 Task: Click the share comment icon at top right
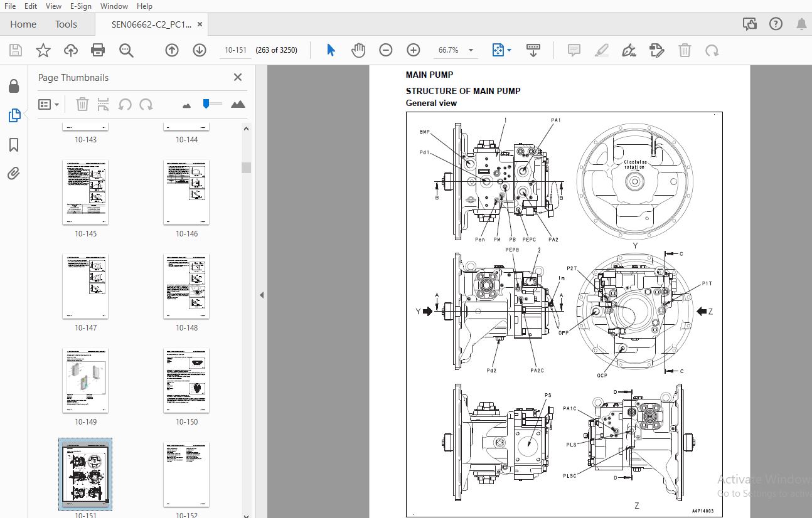point(749,24)
